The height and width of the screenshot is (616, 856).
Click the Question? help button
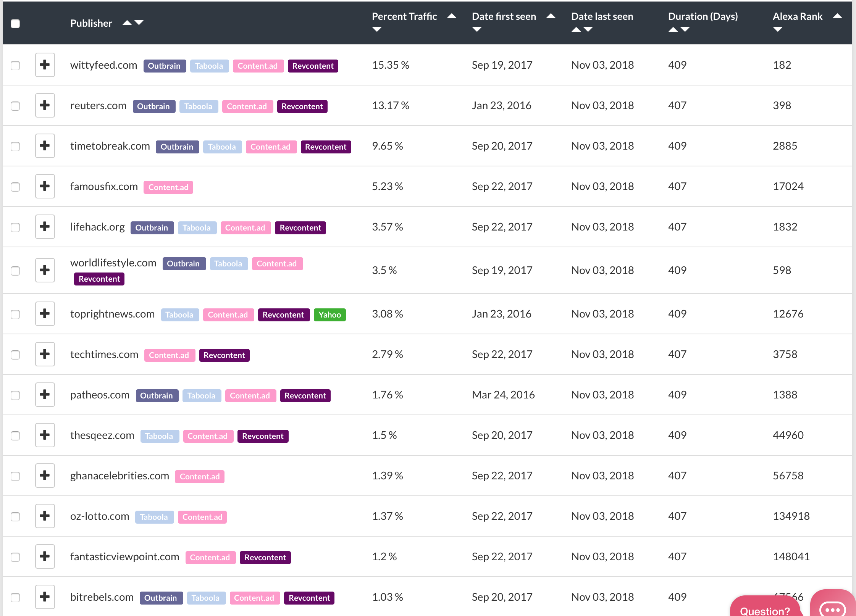point(765,608)
